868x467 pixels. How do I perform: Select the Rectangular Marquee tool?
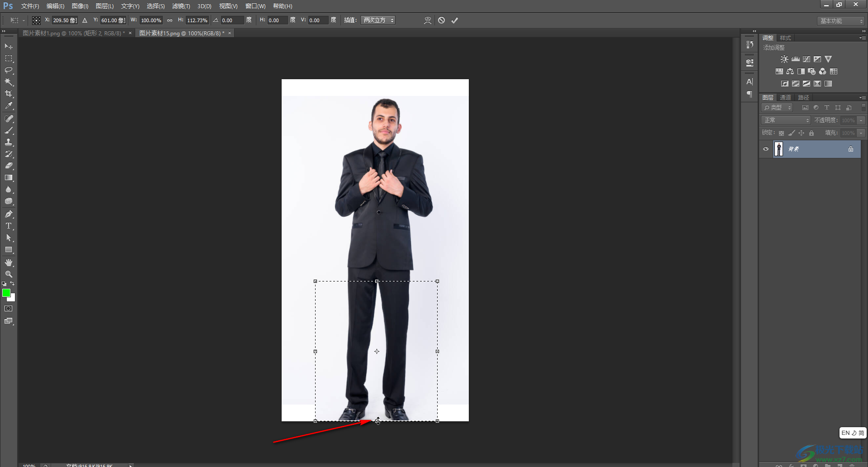(9, 58)
